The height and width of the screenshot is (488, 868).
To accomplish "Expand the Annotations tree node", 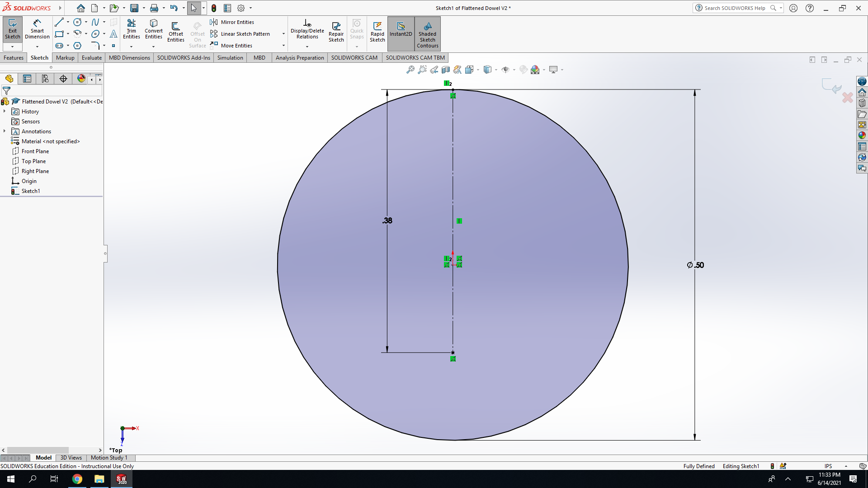I will 5,131.
